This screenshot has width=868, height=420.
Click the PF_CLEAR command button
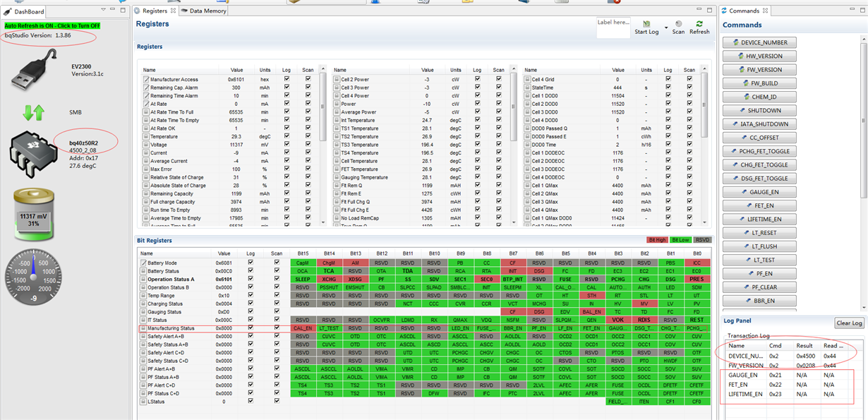click(759, 287)
